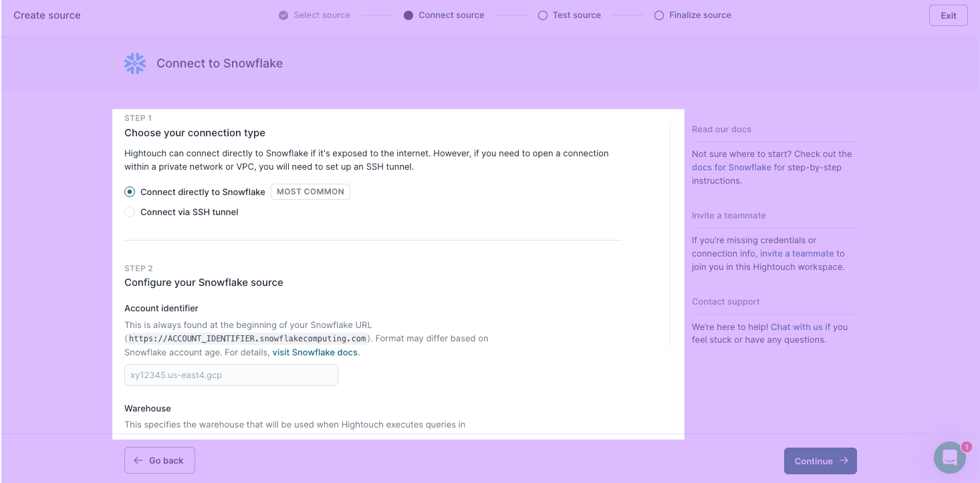
Task: Click the Connect source step circle
Action: pos(408,15)
